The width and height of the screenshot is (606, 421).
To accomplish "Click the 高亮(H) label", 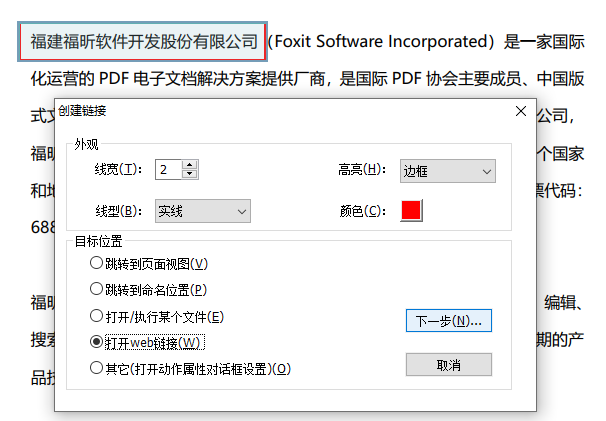I will pyautogui.click(x=363, y=170).
